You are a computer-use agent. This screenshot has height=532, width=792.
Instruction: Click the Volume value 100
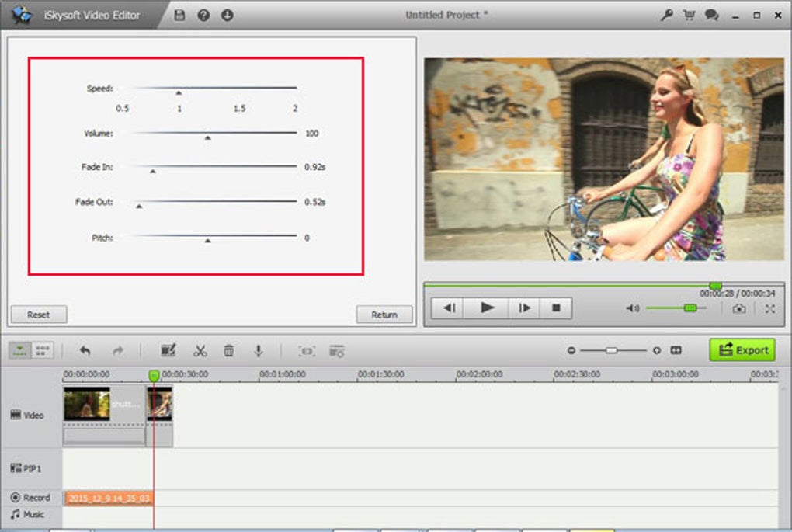point(311,134)
